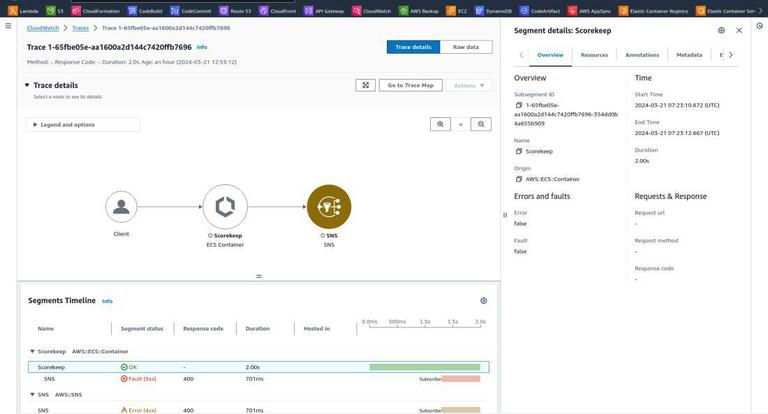Click the green Scorekeep timeline bar

425,367
